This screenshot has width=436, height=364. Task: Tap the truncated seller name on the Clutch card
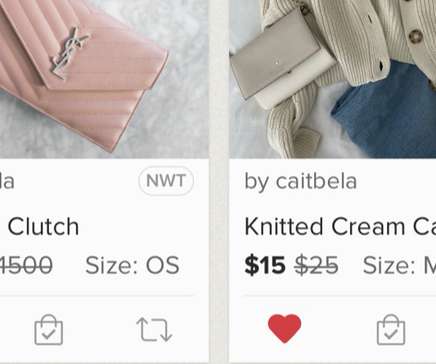(x=7, y=182)
